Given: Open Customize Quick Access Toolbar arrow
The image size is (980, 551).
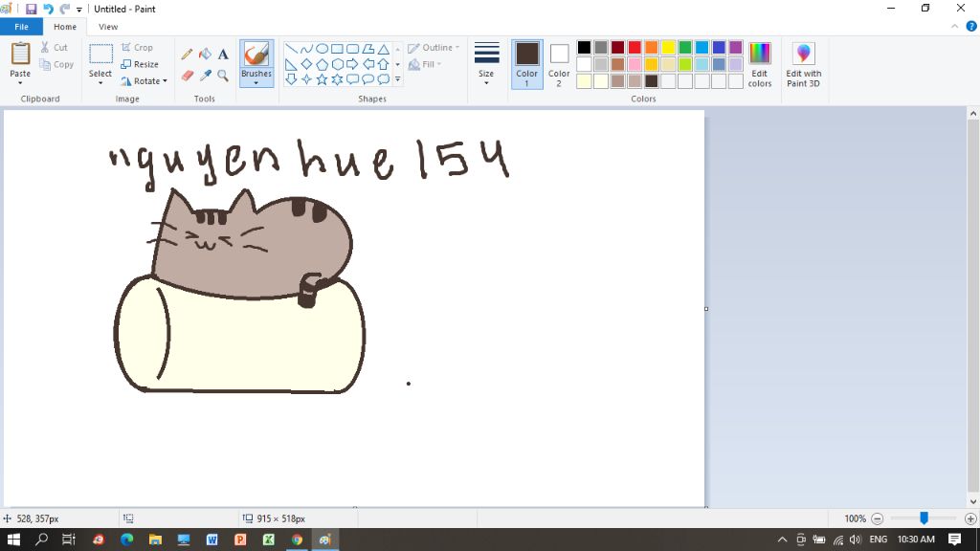Looking at the screenshot, I should (x=79, y=10).
